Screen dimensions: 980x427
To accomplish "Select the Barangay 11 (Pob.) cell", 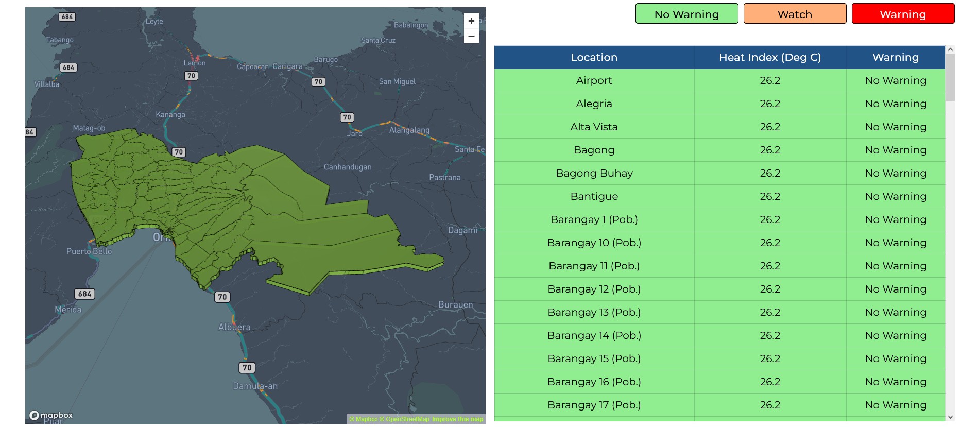I will coord(594,266).
